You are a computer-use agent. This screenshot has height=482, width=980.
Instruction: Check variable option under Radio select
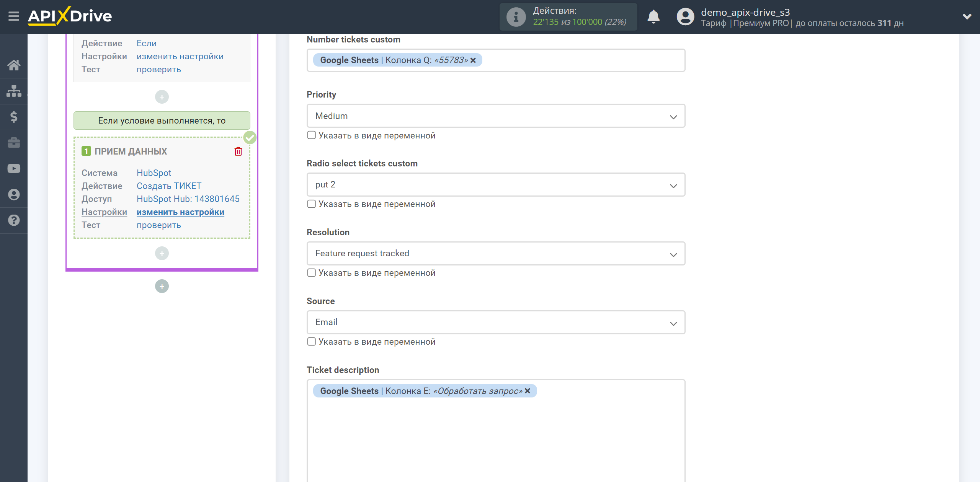pos(312,204)
